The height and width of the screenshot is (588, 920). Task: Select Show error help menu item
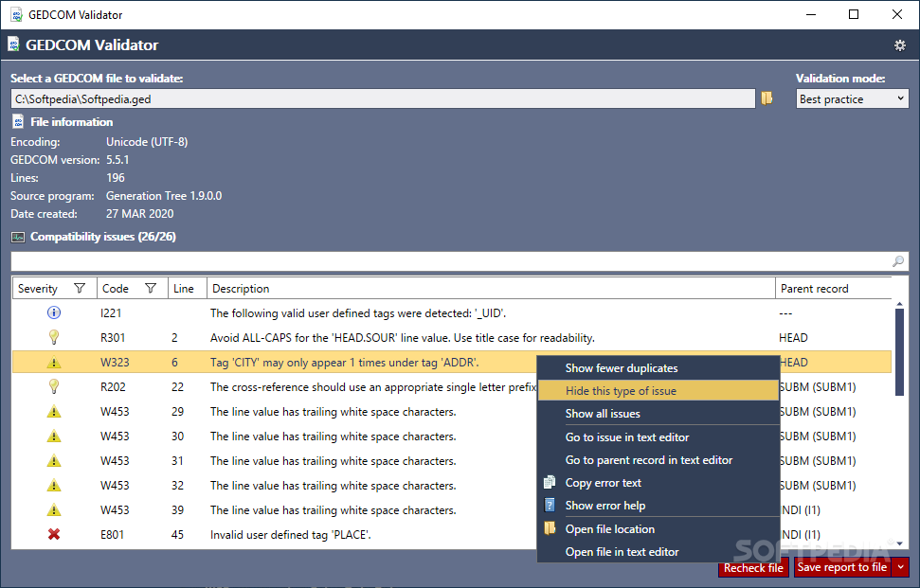pyautogui.click(x=658, y=506)
